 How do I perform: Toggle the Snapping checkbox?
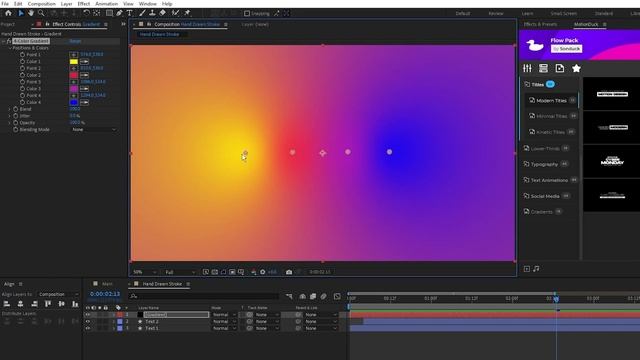tap(247, 13)
